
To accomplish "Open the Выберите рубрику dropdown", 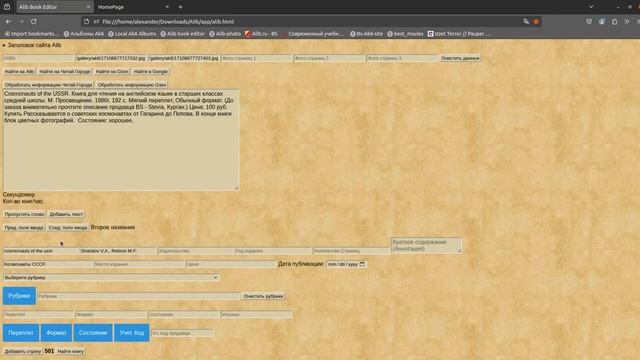I will tap(111, 278).
